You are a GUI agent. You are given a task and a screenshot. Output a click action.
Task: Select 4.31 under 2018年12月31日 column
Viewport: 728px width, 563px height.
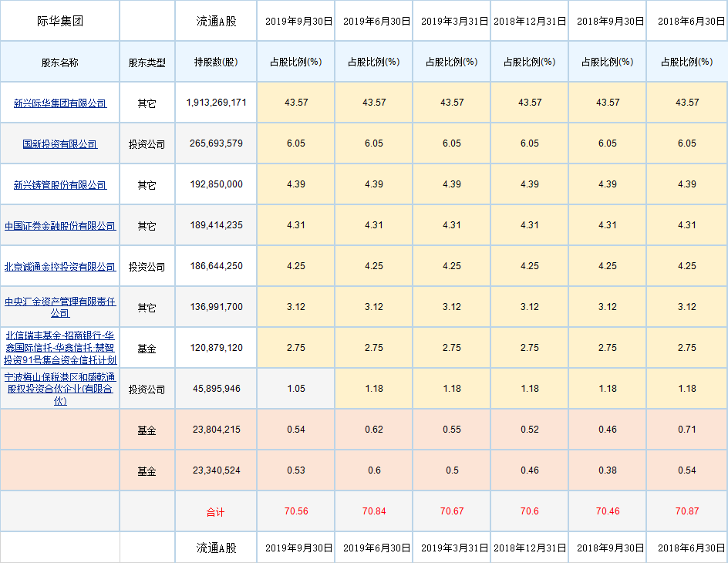(x=530, y=224)
